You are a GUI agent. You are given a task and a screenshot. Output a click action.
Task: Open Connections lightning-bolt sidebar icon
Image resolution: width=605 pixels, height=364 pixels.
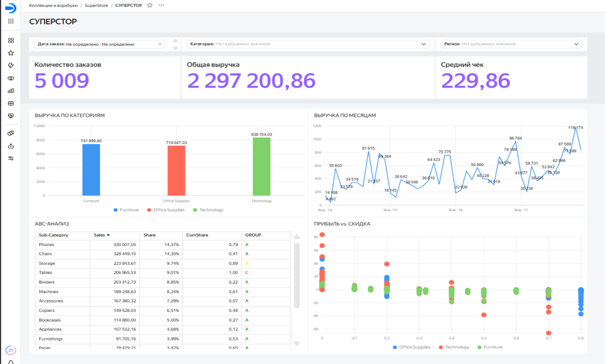pos(11,66)
